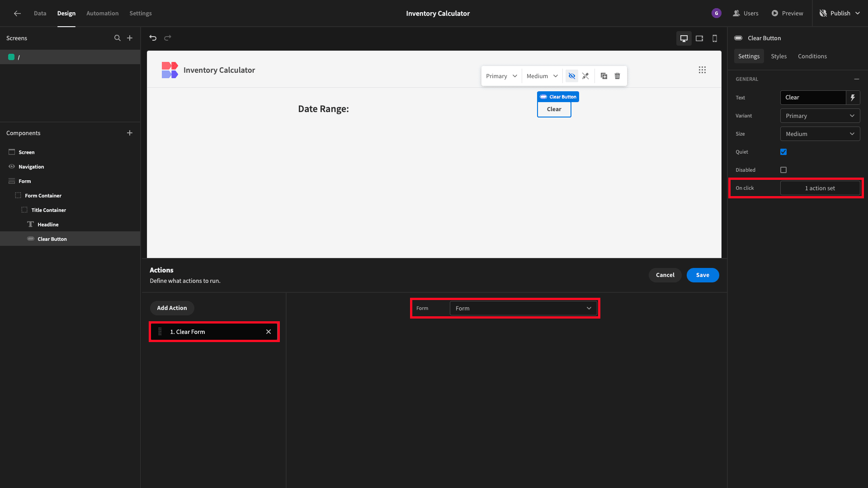Open the grid dots menu in app header
The height and width of the screenshot is (488, 868).
pyautogui.click(x=702, y=70)
